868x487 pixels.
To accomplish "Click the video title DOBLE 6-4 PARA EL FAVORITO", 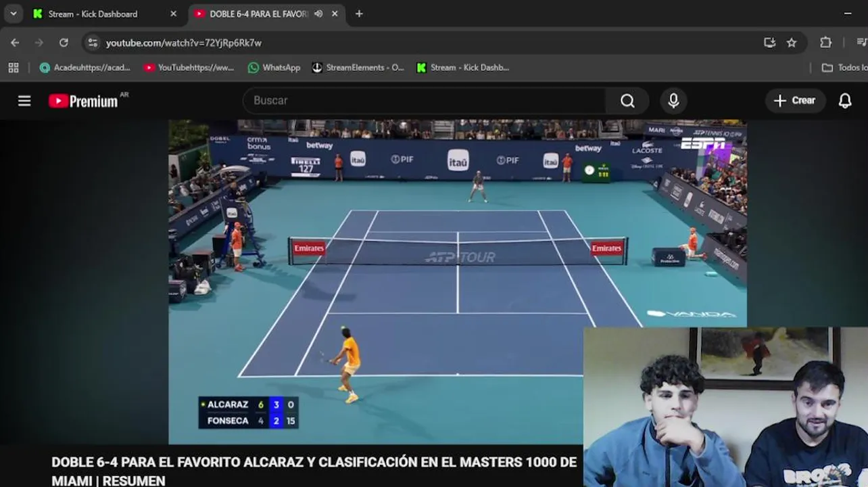I will pos(314,471).
